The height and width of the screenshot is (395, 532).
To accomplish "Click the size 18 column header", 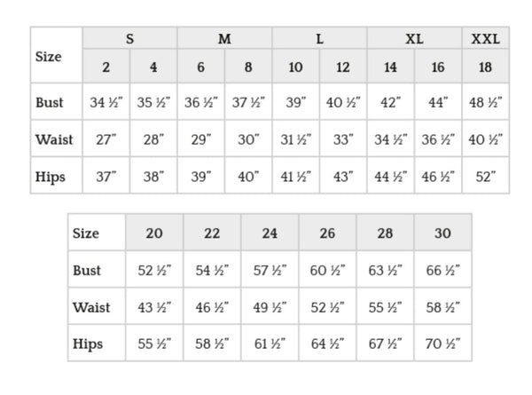I will click(486, 67).
